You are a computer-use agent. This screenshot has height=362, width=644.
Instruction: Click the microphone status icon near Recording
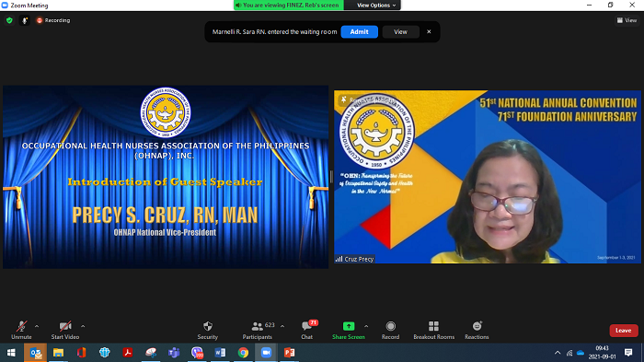coord(25,20)
